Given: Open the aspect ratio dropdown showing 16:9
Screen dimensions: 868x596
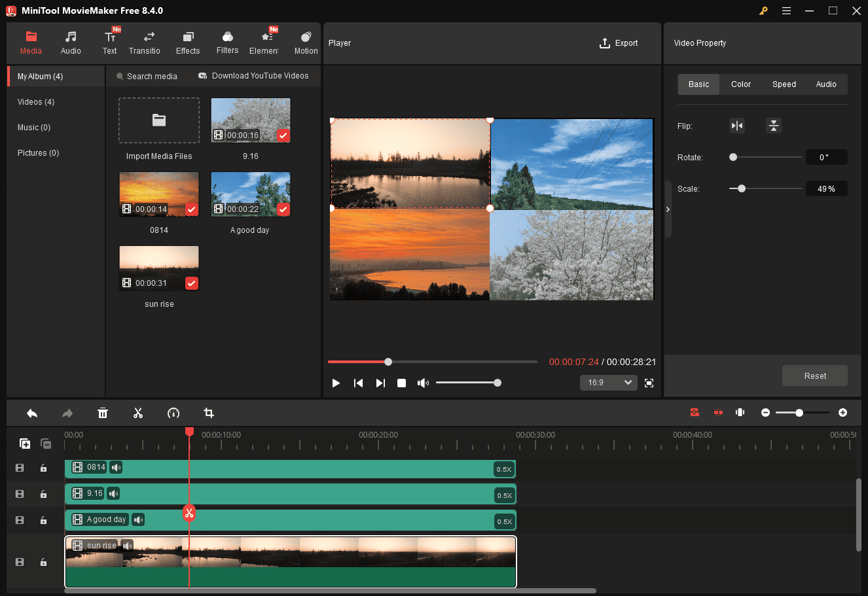Looking at the screenshot, I should [608, 382].
